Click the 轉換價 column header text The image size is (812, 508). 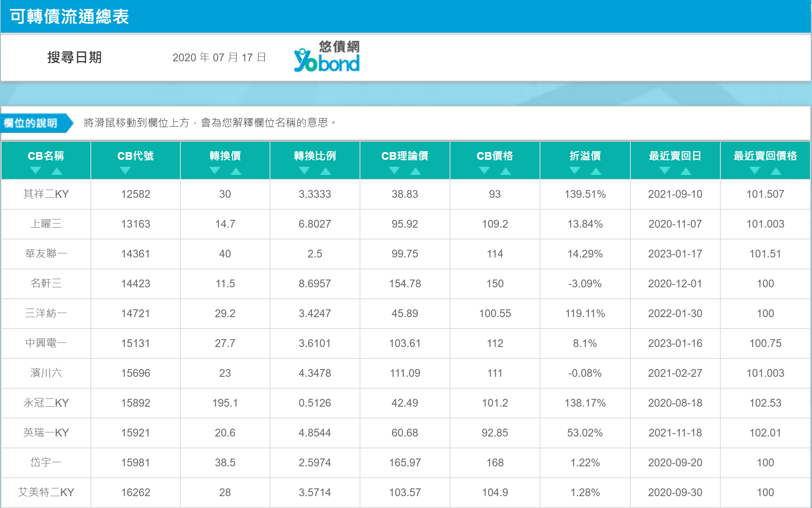coord(225,156)
